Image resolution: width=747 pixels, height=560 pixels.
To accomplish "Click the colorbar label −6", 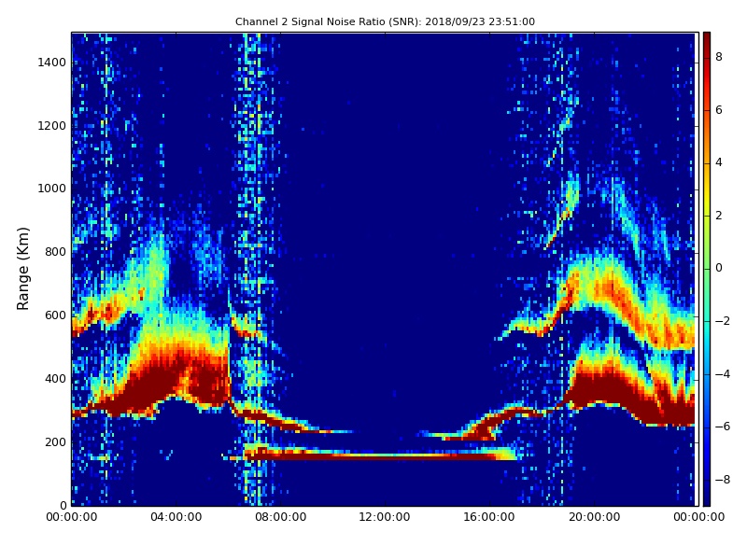I will click(x=723, y=427).
